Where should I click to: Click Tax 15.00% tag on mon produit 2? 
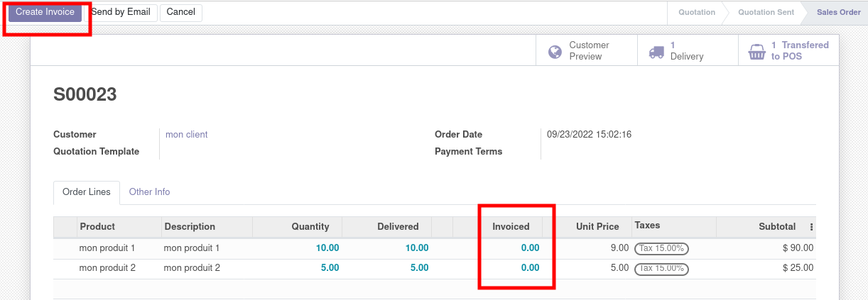click(x=661, y=268)
